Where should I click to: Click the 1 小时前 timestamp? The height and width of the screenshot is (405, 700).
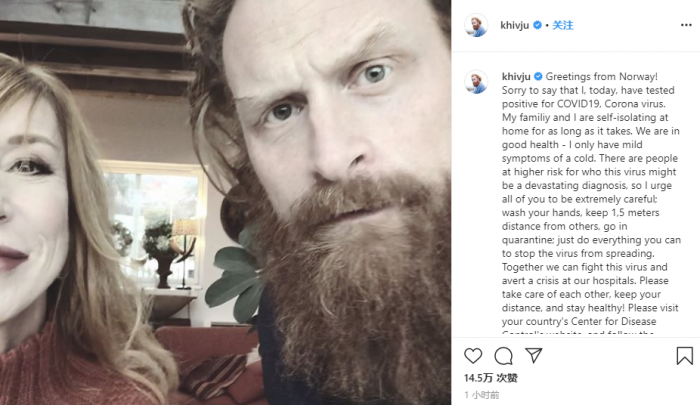point(483,395)
